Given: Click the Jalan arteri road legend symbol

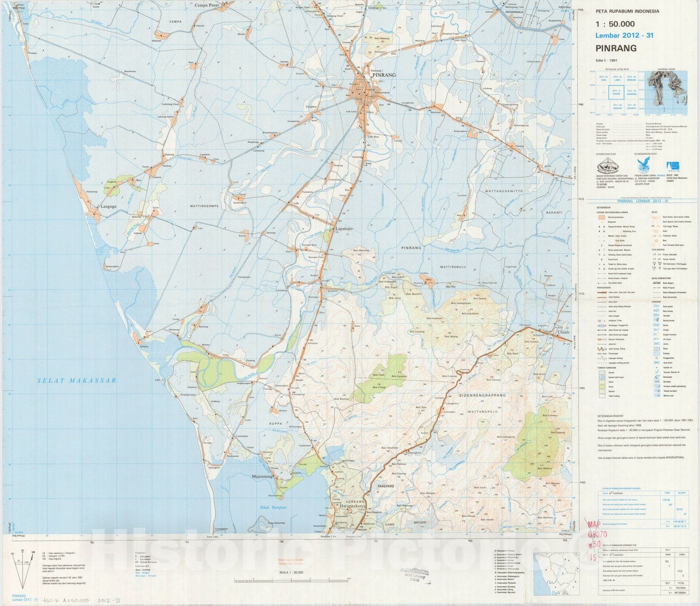Looking at the screenshot, I should click(602, 292).
